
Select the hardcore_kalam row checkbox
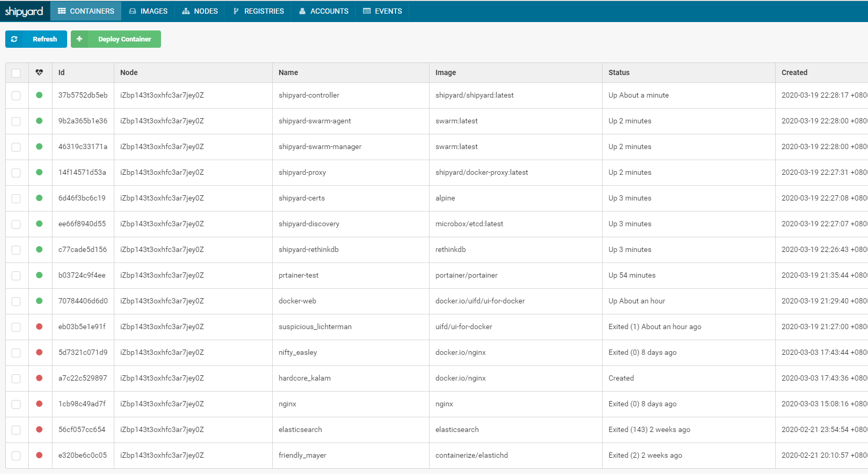pos(16,378)
